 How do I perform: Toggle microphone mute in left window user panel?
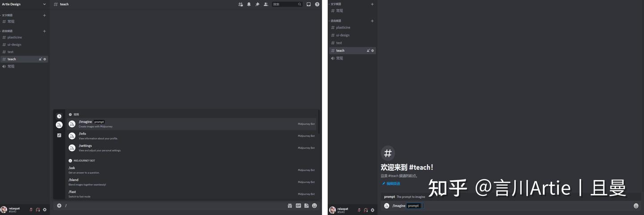coord(31,210)
